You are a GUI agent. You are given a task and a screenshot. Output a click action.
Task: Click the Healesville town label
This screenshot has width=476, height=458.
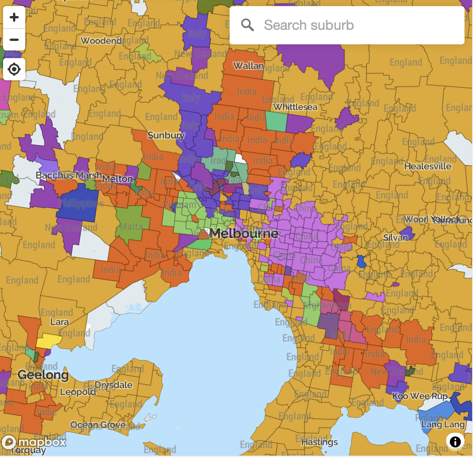(428, 166)
